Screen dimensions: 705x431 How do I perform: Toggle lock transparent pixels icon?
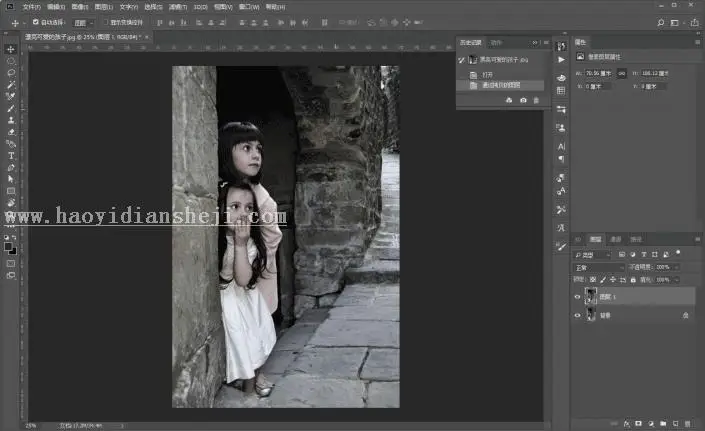[593, 280]
